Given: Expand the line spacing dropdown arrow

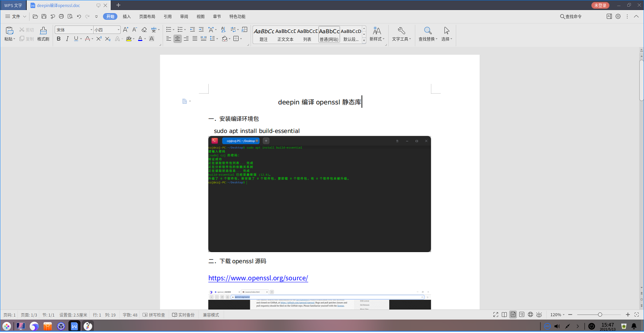Looking at the screenshot, I should (217, 39).
